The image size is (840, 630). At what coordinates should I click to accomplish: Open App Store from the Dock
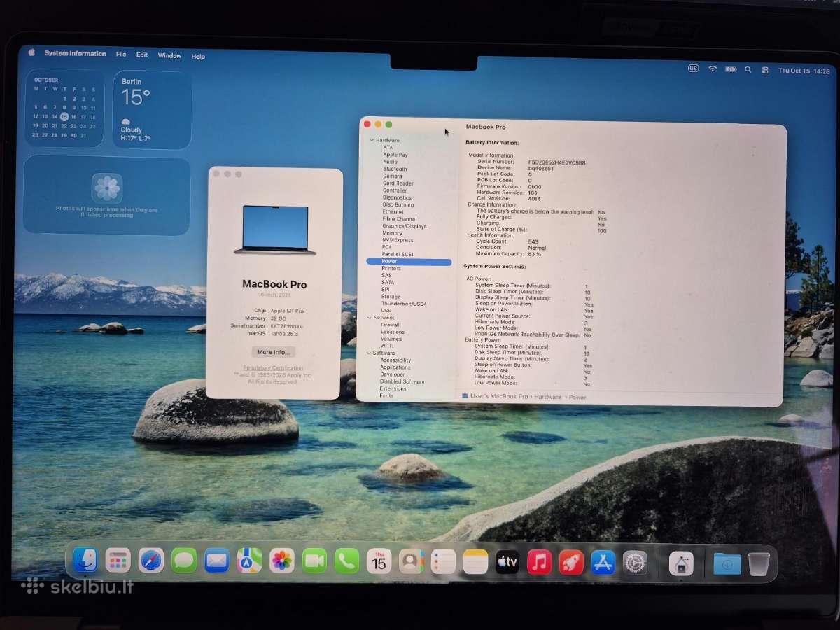(x=603, y=562)
